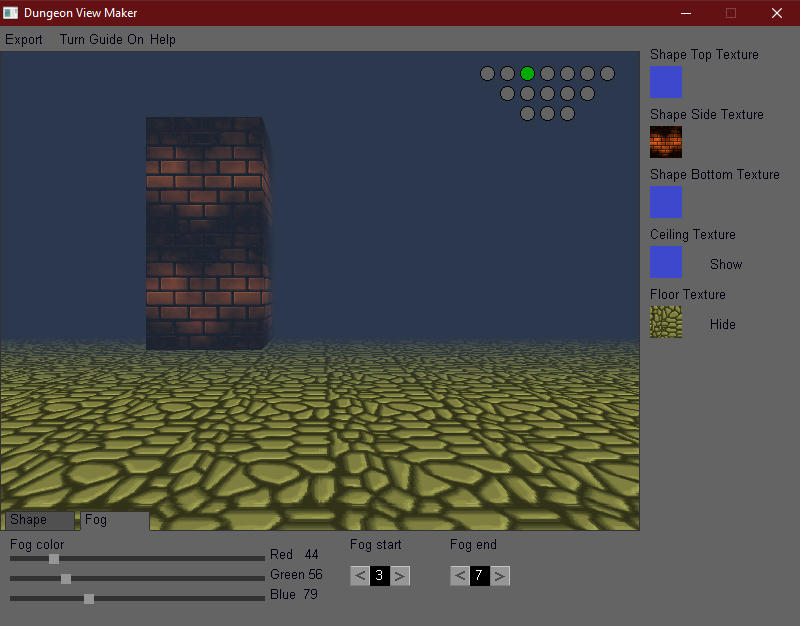Viewport: 800px width, 626px height.
Task: Change the Floor Texture cobblestone thumbnail
Action: click(x=666, y=322)
